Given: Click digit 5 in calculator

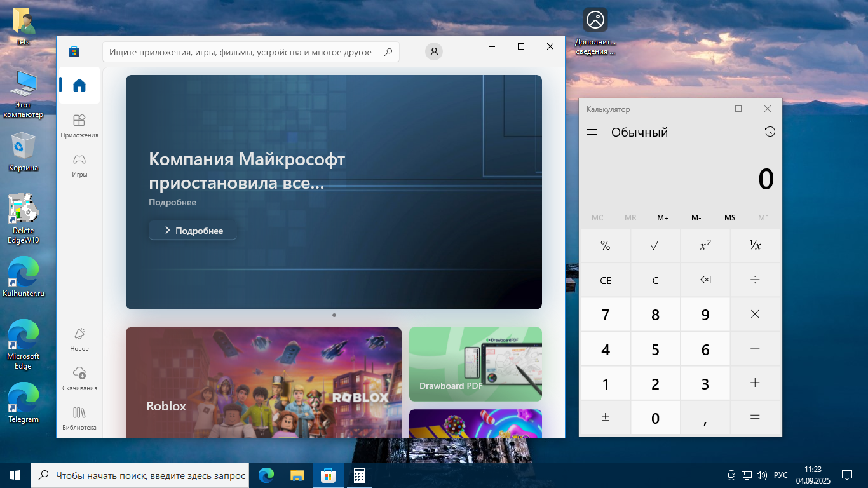Looking at the screenshot, I should 655,348.
